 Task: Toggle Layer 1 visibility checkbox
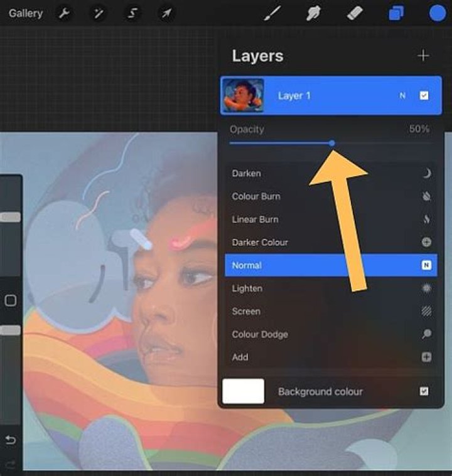tap(424, 96)
